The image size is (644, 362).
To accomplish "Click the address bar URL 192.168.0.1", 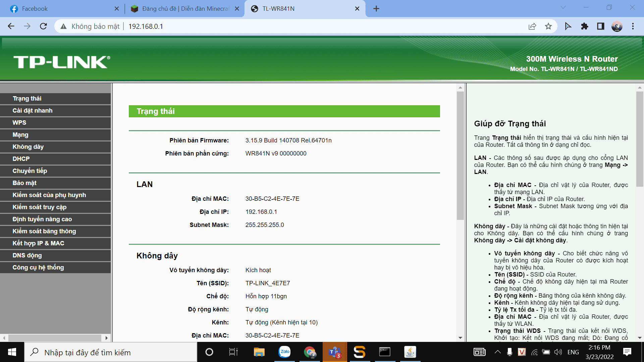I will tap(146, 26).
